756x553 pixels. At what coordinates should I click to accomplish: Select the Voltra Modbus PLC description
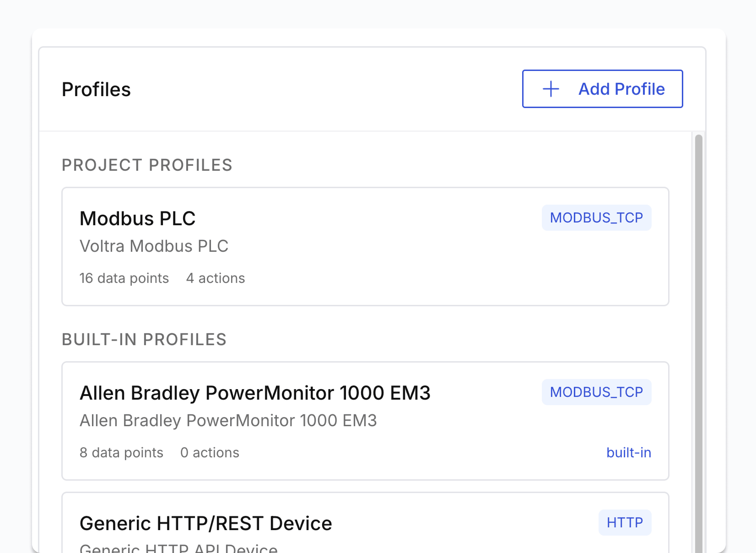pyautogui.click(x=154, y=246)
